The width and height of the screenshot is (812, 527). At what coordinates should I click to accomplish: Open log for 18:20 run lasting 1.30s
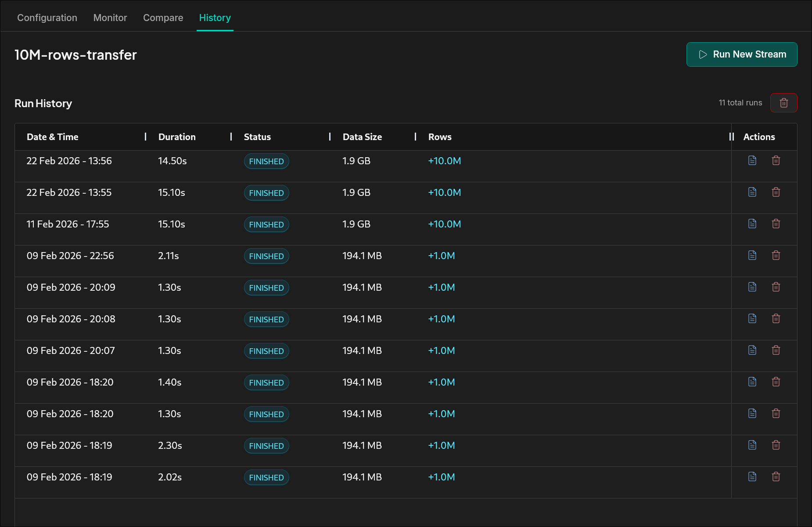(x=752, y=413)
